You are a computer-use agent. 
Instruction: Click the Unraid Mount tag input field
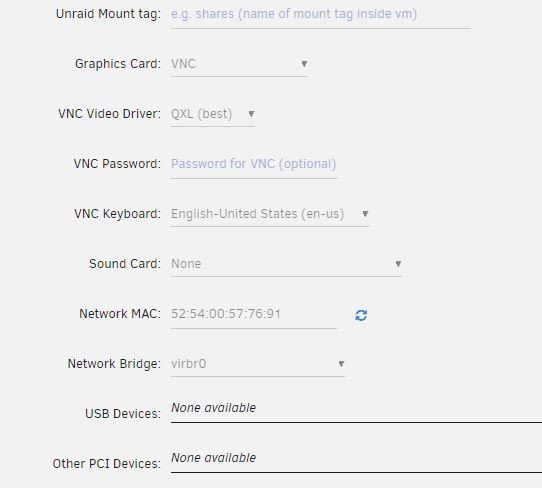point(321,15)
